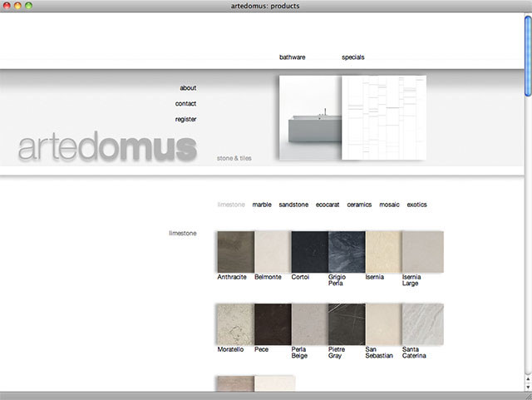Screen dimensions: 532x400
Task: Open the specials section link
Action: point(352,57)
